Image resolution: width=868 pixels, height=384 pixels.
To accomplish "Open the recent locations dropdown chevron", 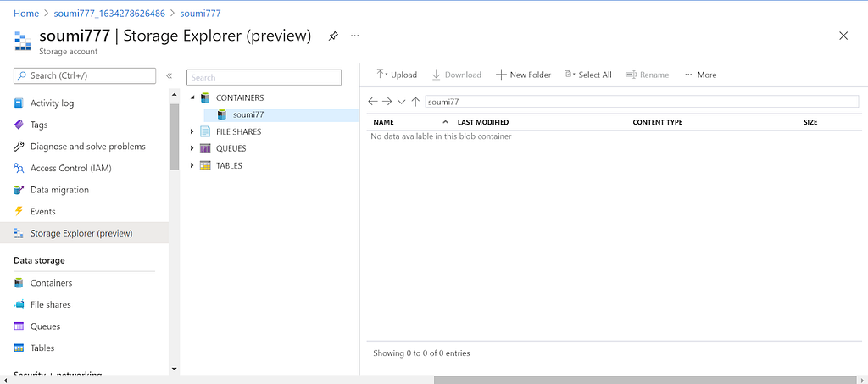I will coord(402,102).
